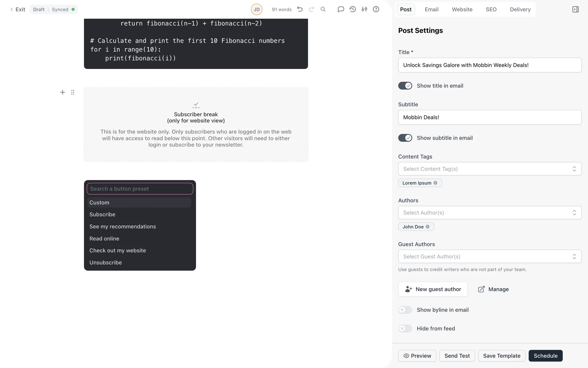Enable Show byline in email toggle

click(x=405, y=310)
